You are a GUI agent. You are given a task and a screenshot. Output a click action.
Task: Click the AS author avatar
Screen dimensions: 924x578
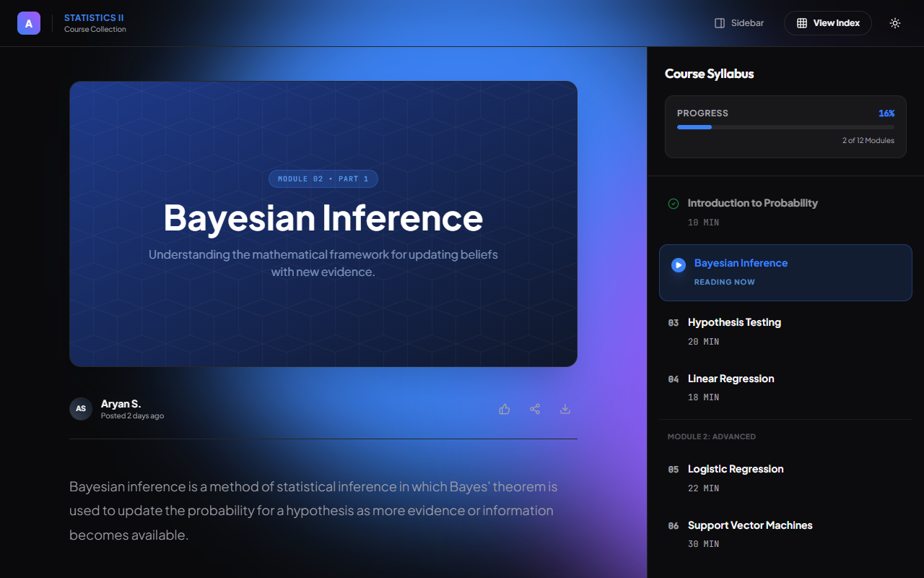[81, 409]
